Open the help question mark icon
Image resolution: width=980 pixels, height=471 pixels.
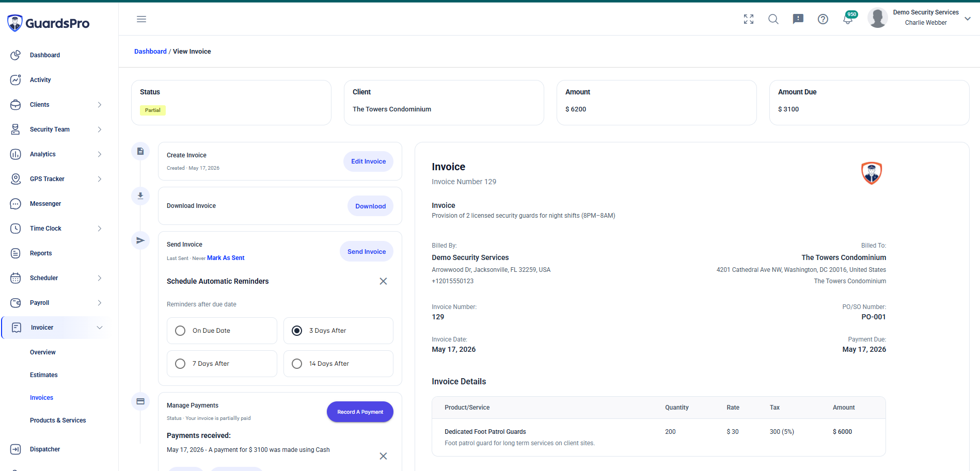823,19
